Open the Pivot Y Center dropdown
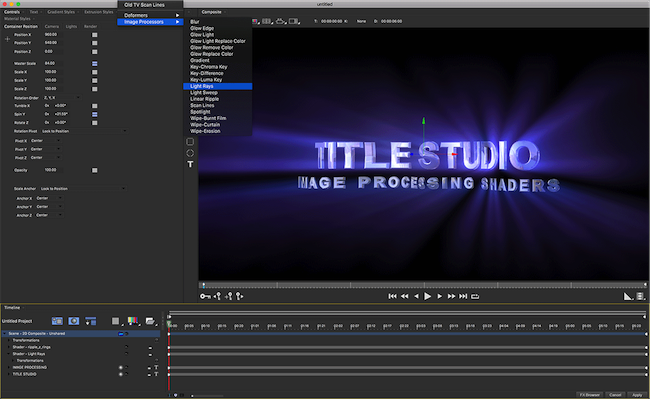This screenshot has width=650, height=399. point(46,149)
